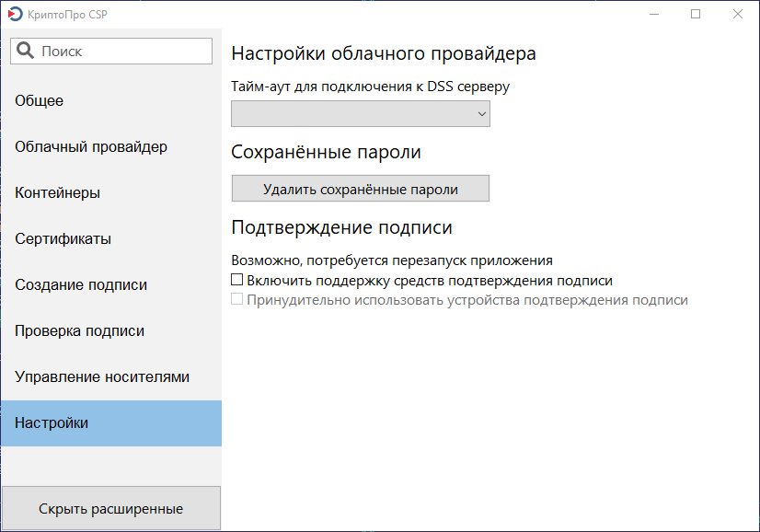Click the search magnifier icon
This screenshot has width=760, height=532.
[25, 51]
